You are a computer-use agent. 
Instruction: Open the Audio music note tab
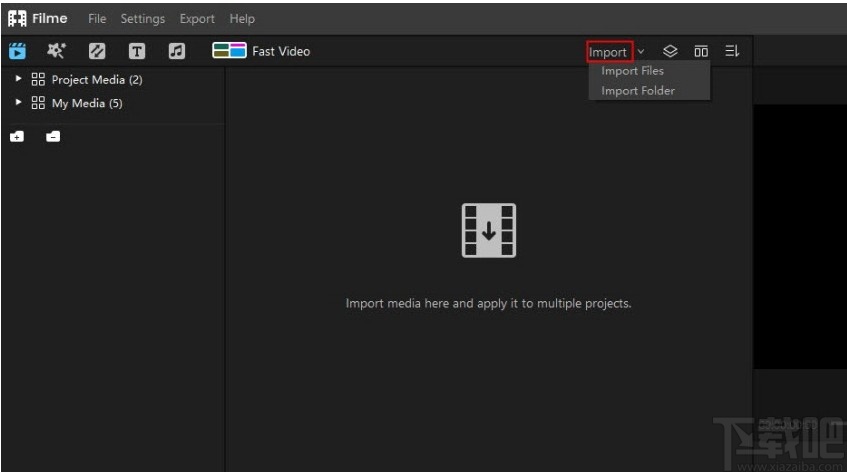coord(177,51)
